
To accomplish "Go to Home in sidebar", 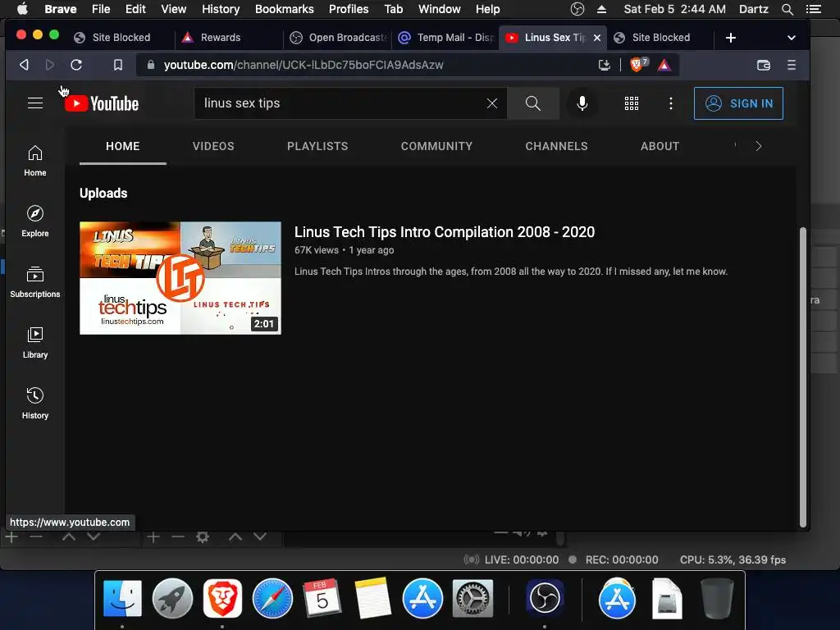I will [34, 161].
